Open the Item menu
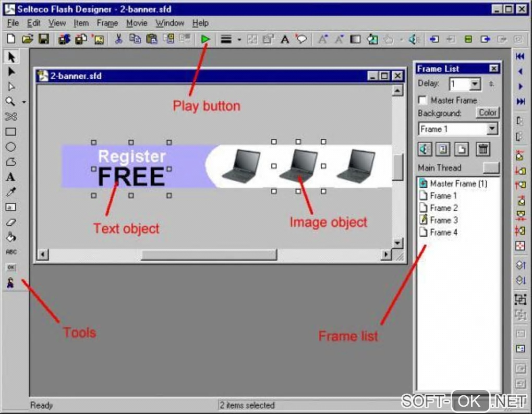Screen dimensions: 532x414 81,23
